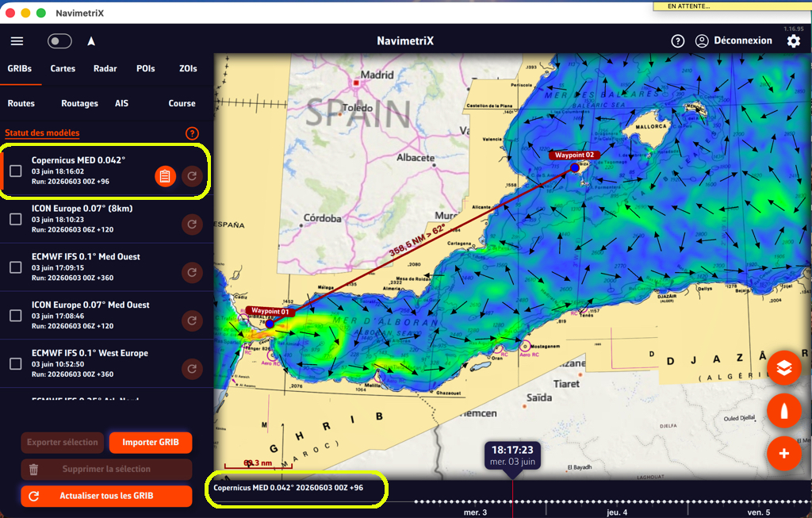Click the NavimetriX title in header
This screenshot has height=518, width=812.
pyautogui.click(x=405, y=41)
